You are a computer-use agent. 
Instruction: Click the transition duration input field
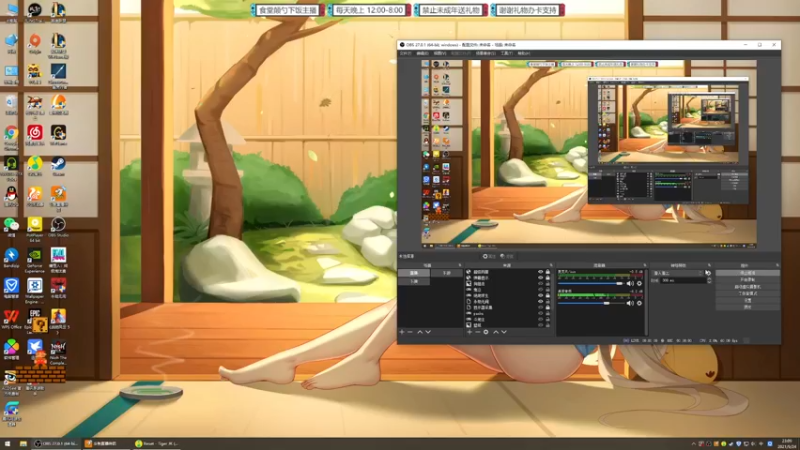pyautogui.click(x=684, y=281)
